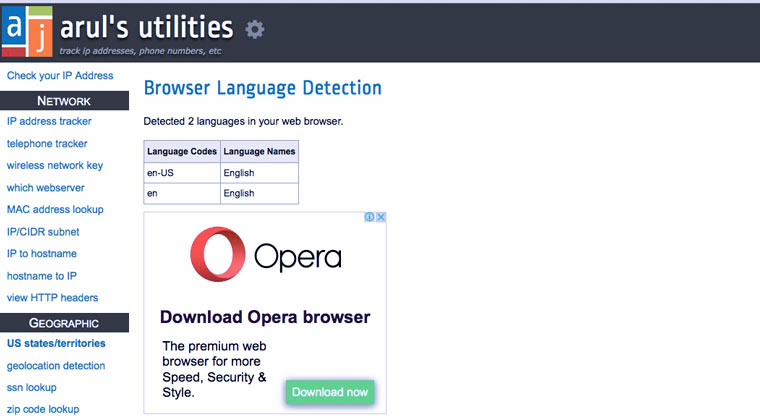Screen dimensions: 760x416
Task: Click the Browser Language Detection heading
Action: pyautogui.click(x=263, y=88)
